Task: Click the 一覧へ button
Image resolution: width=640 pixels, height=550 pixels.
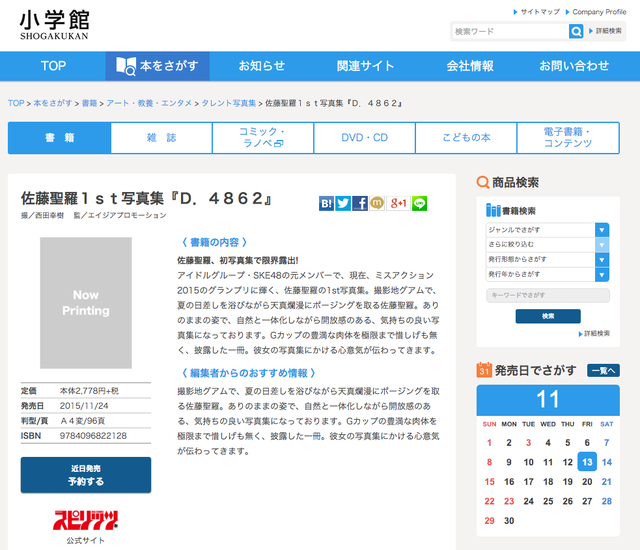Action: [603, 370]
